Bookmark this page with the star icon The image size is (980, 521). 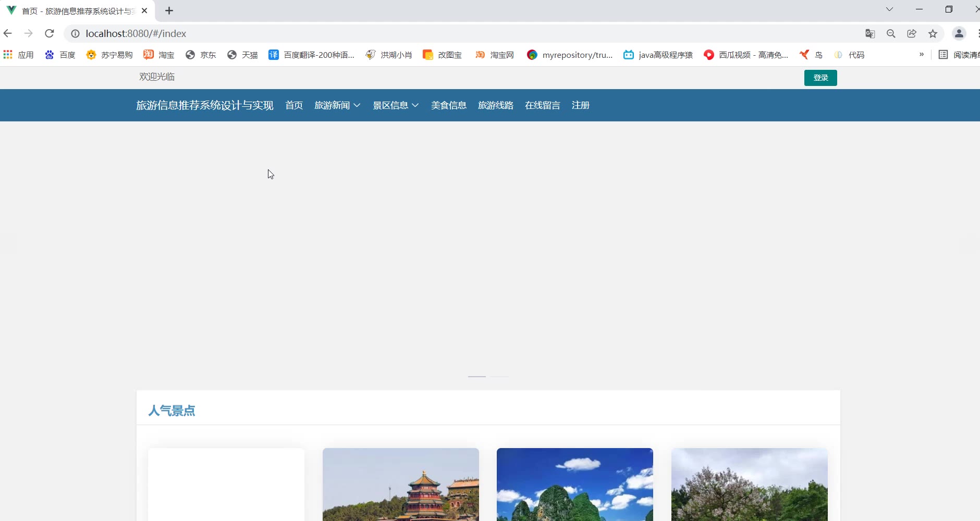pyautogui.click(x=933, y=33)
